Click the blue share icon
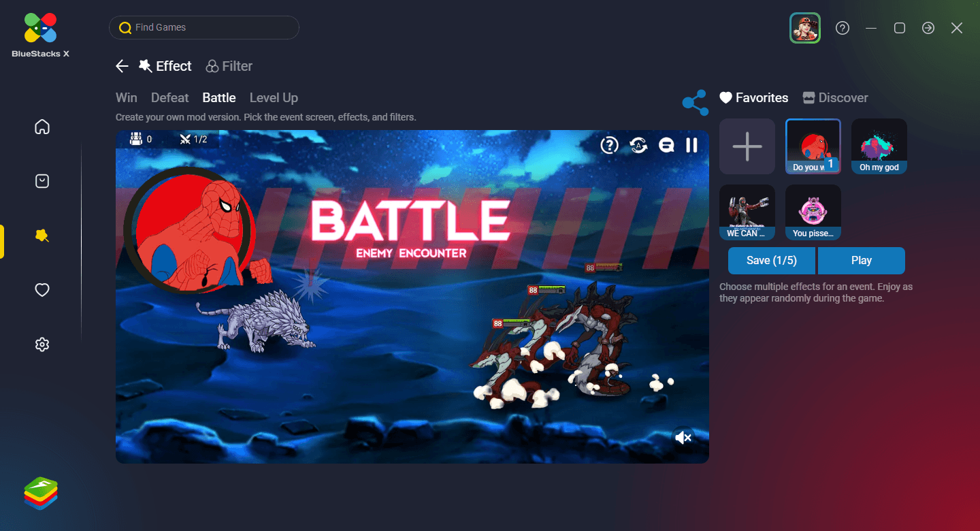Screen dimensions: 980x531 [696, 103]
